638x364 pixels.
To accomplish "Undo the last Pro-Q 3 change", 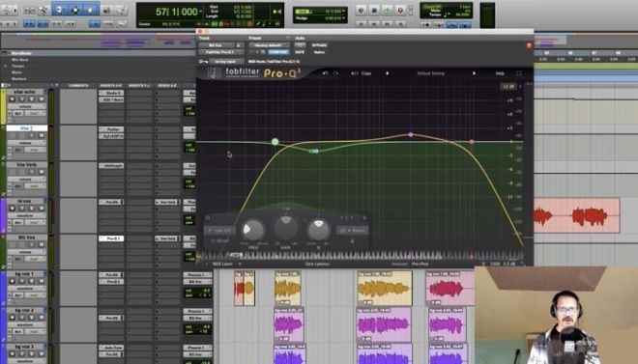I will pos(325,73).
